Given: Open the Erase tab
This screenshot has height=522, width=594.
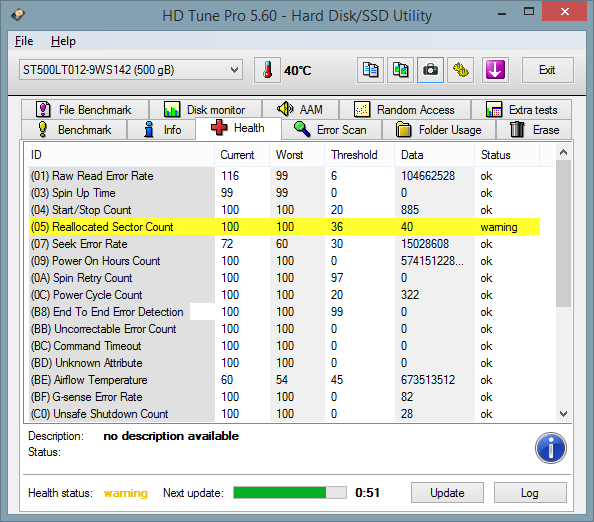Looking at the screenshot, I should tap(534, 130).
